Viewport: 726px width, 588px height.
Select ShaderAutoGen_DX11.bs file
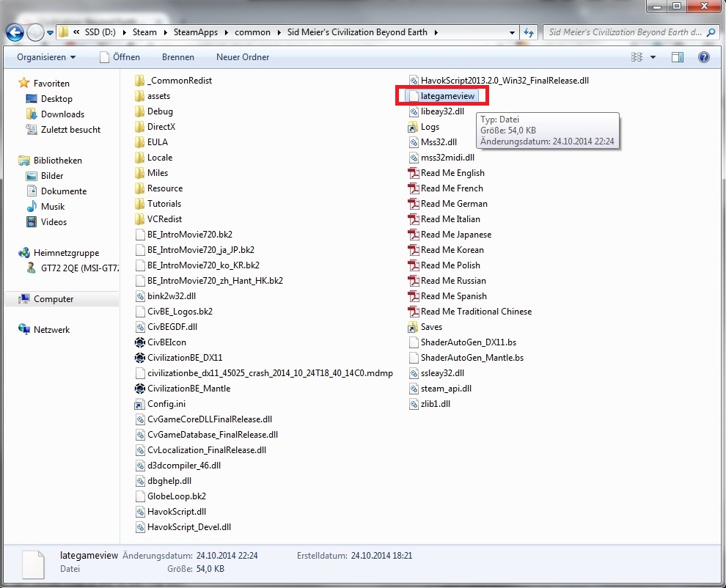[463, 342]
